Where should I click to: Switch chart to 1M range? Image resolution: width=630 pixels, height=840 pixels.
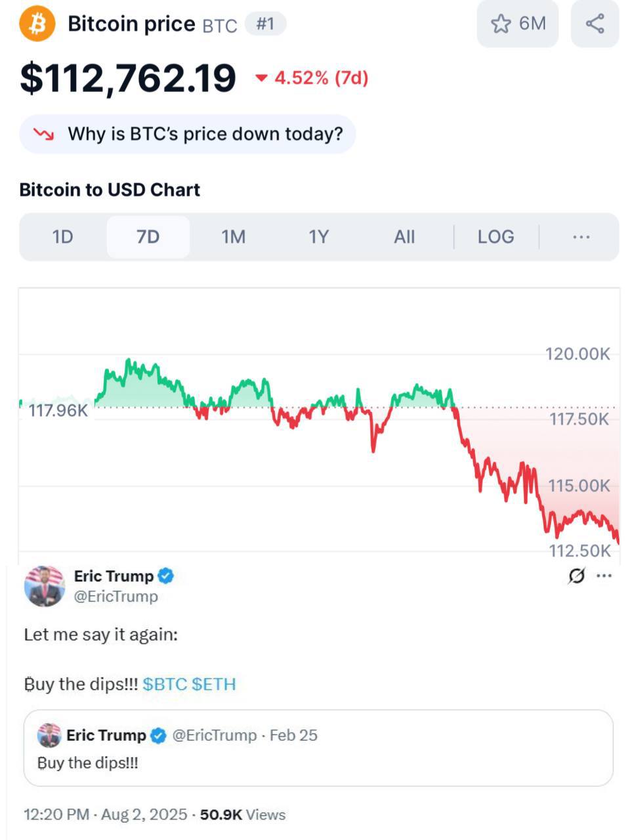234,237
